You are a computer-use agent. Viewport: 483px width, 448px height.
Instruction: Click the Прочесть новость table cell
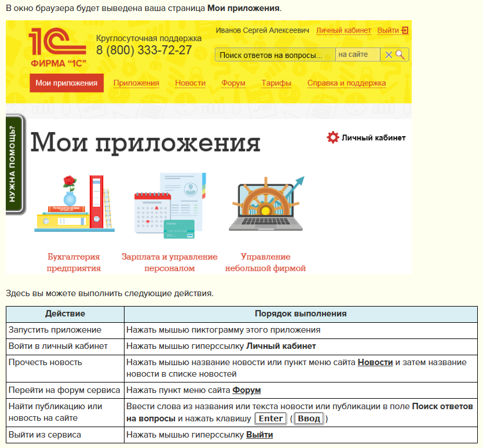[65, 369]
